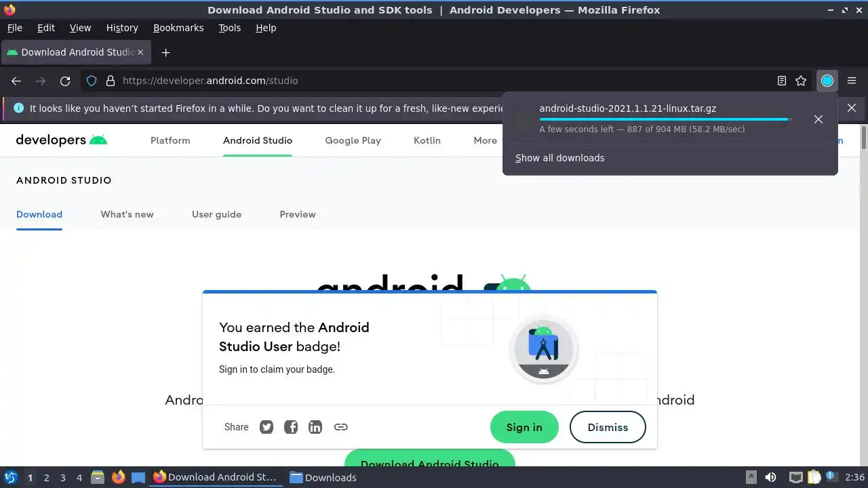Click the page vertical scrollbar
The width and height of the screenshot is (868, 488).
[x=864, y=294]
